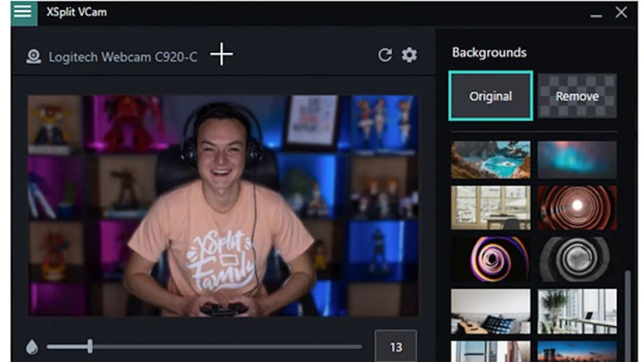Click the blur value field showing 13
The image size is (644, 362).
click(x=396, y=347)
